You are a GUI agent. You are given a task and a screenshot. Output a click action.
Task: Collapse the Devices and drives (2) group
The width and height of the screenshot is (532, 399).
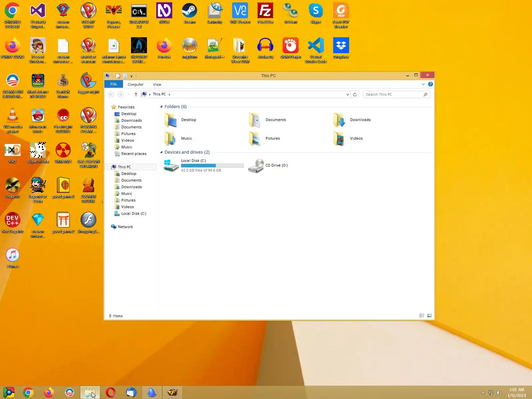coord(161,152)
